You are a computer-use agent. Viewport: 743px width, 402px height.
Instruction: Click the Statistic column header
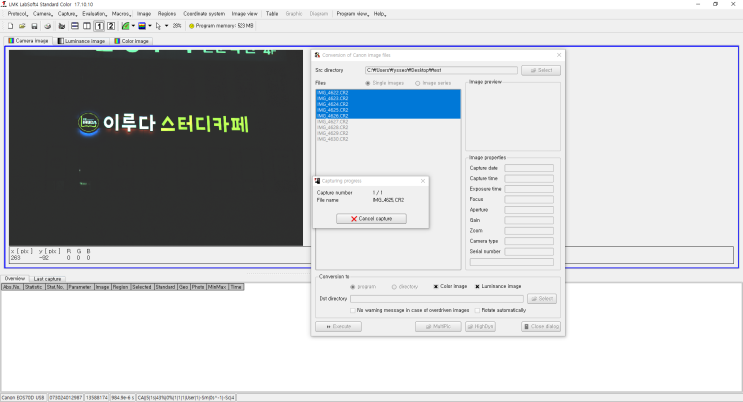click(34, 287)
